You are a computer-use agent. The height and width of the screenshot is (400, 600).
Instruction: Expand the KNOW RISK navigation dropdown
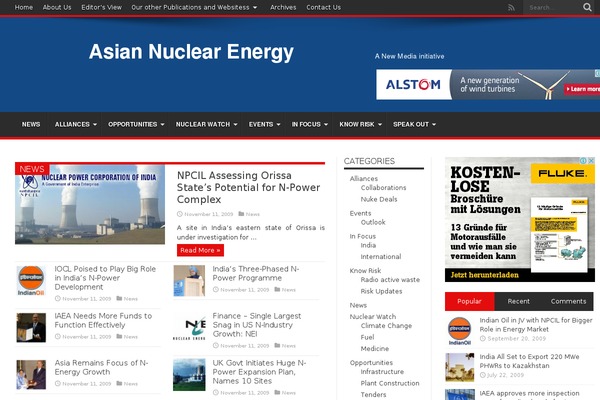pyautogui.click(x=360, y=124)
